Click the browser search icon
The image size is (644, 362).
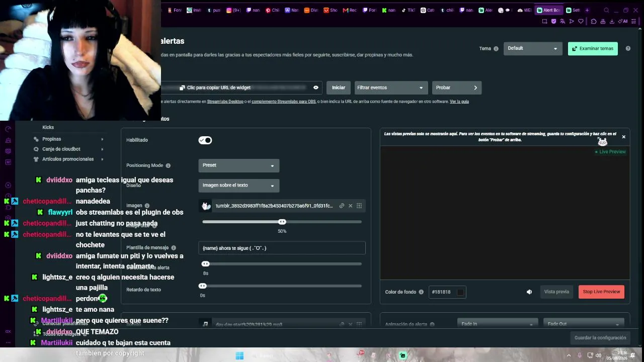click(606, 10)
